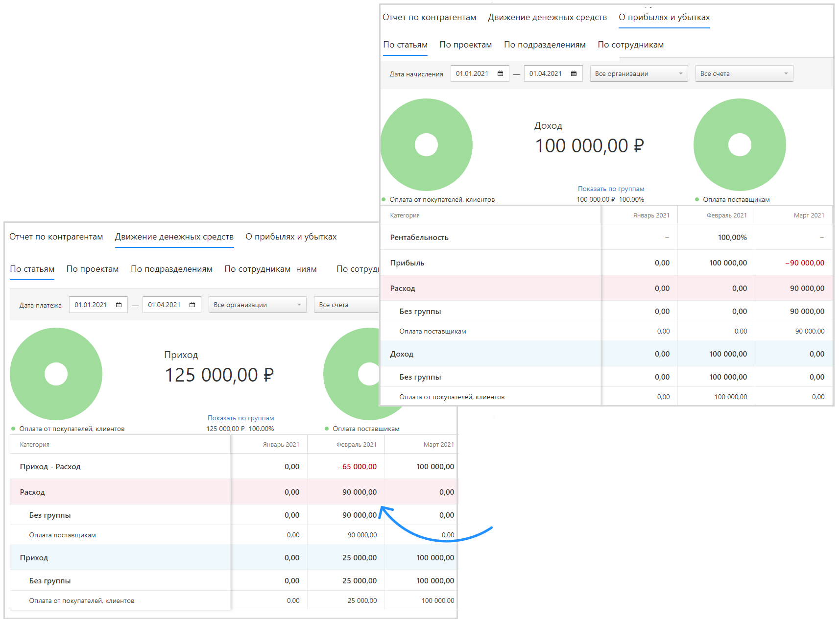The image size is (840, 624).
Task: Switch to 'Отчет по контрагентам' tab in profit-loss window
Action: (429, 17)
